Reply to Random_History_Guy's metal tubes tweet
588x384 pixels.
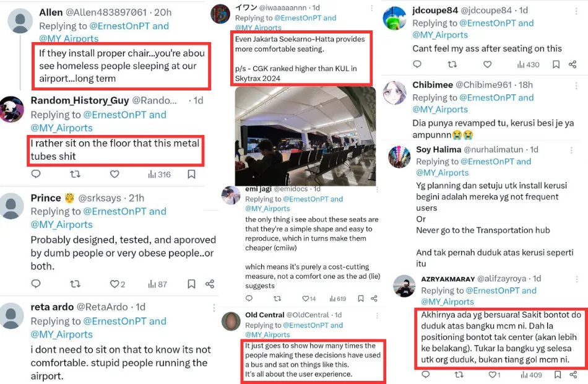36,175
